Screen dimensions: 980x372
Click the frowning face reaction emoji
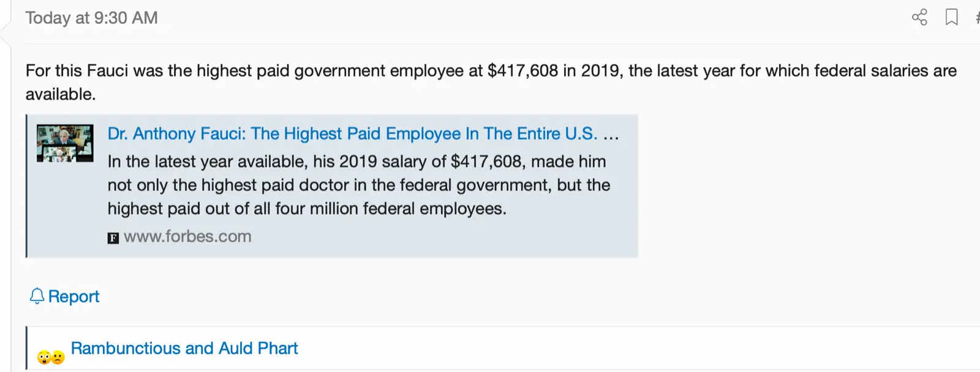58,357
